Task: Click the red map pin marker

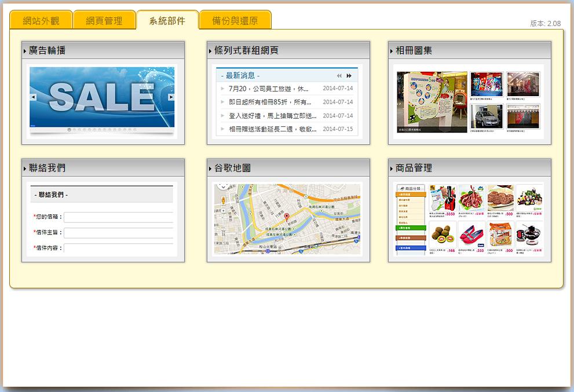Action: click(286, 217)
